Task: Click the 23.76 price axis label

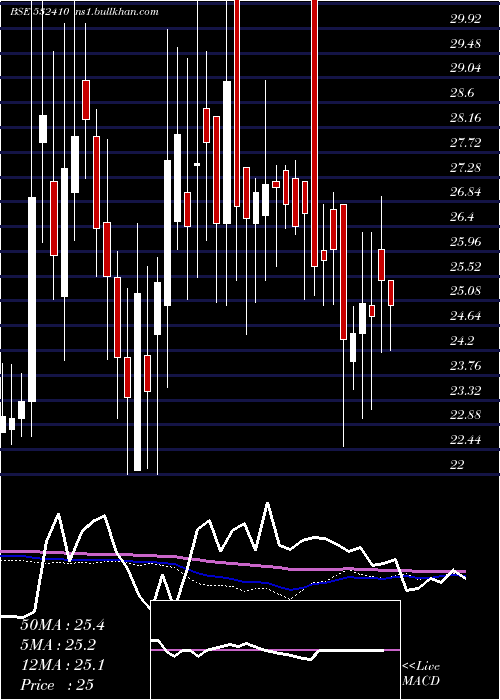Action: pyautogui.click(x=465, y=366)
